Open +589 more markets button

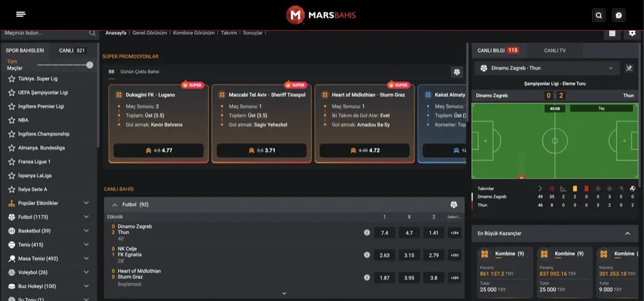pos(454,278)
